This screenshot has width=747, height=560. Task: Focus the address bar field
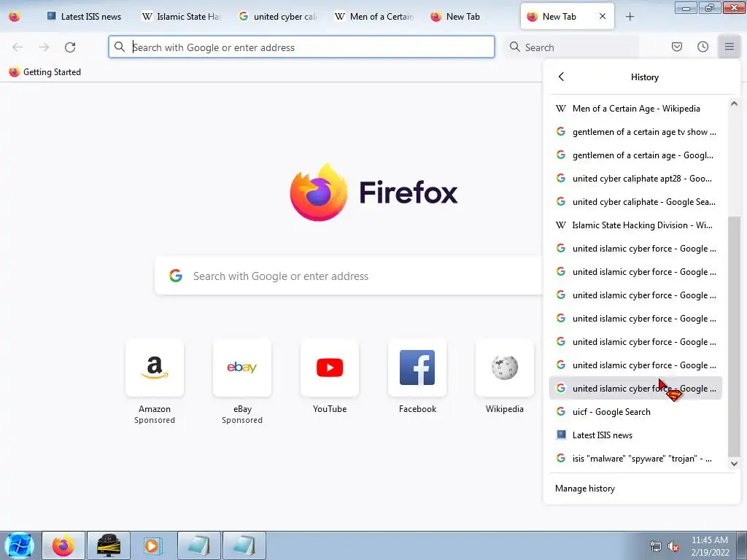301,47
